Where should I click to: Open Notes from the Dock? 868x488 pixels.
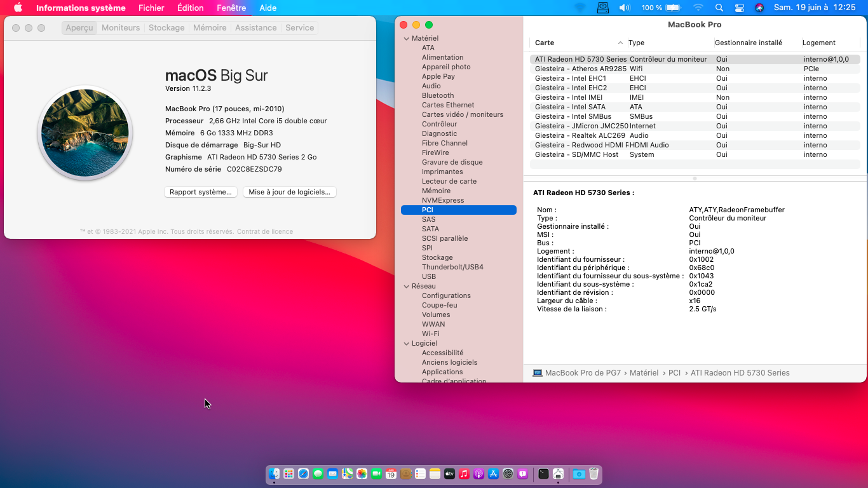pyautogui.click(x=435, y=473)
